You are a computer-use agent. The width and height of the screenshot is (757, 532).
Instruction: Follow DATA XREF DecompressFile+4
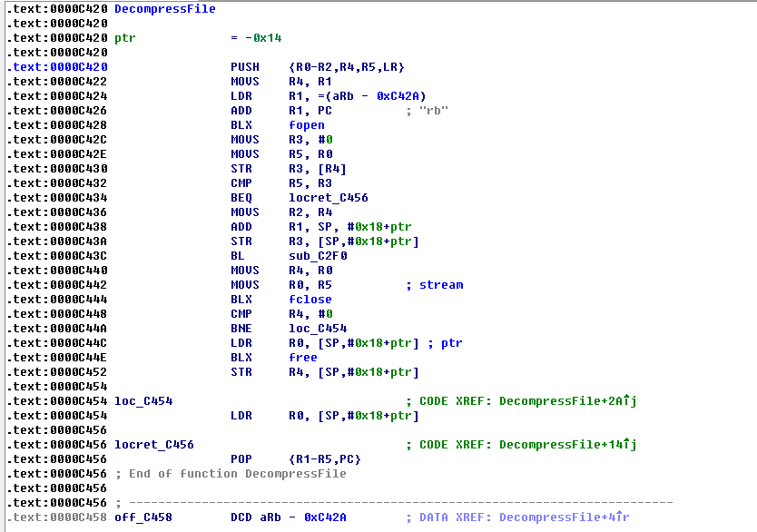[x=565, y=517]
